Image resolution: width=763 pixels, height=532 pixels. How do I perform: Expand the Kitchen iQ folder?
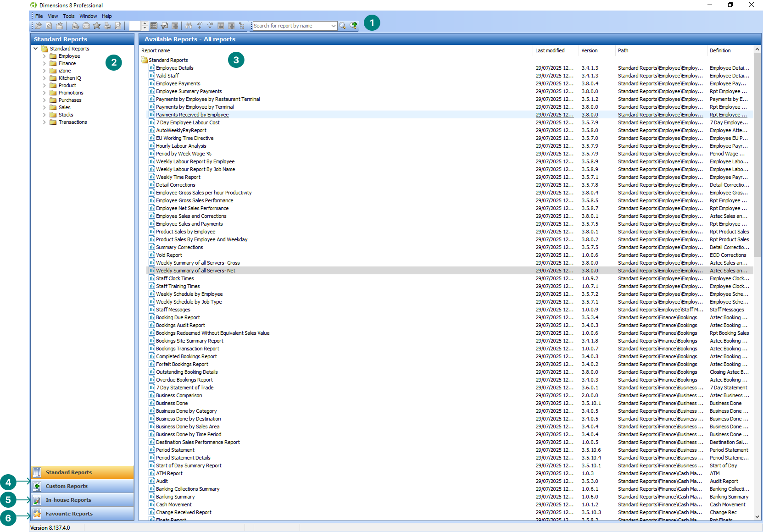[45, 78]
